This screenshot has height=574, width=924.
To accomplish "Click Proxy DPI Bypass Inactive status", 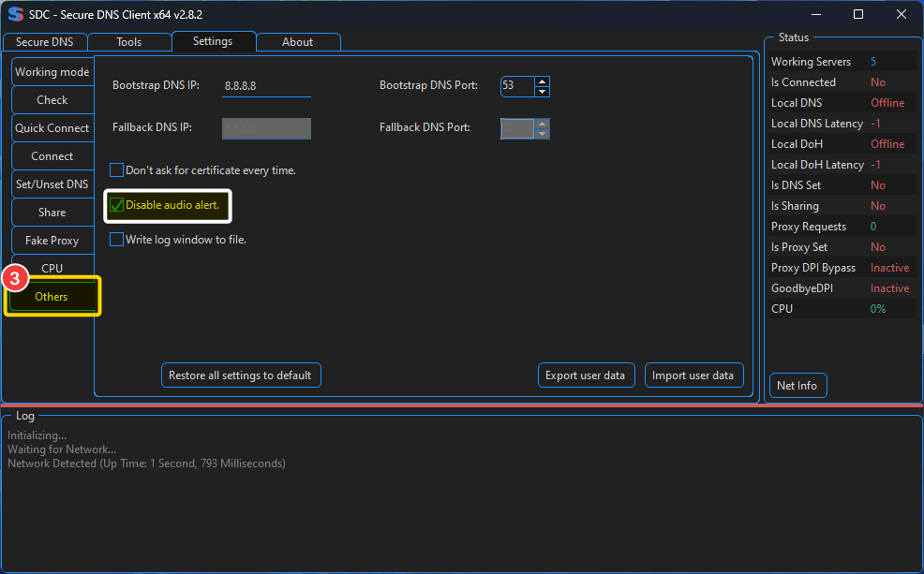I will [890, 267].
